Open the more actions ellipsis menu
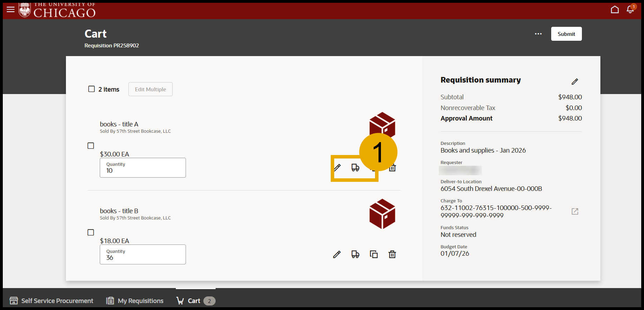The height and width of the screenshot is (310, 644). pos(538,34)
